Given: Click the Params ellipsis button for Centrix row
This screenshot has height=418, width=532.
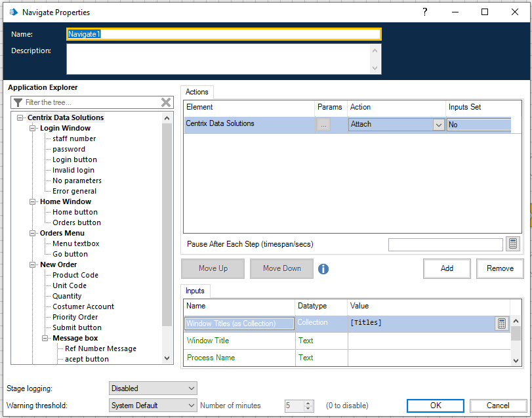Looking at the screenshot, I should tap(323, 124).
